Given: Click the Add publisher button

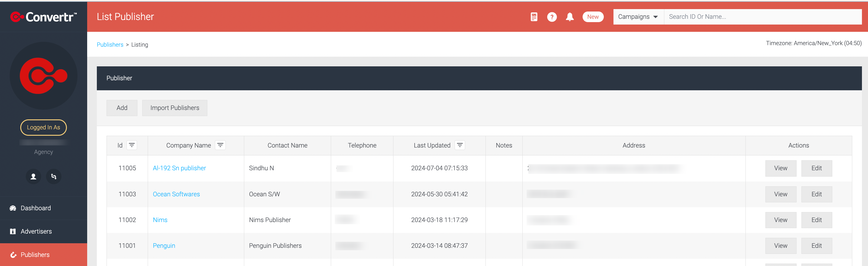Looking at the screenshot, I should [122, 108].
